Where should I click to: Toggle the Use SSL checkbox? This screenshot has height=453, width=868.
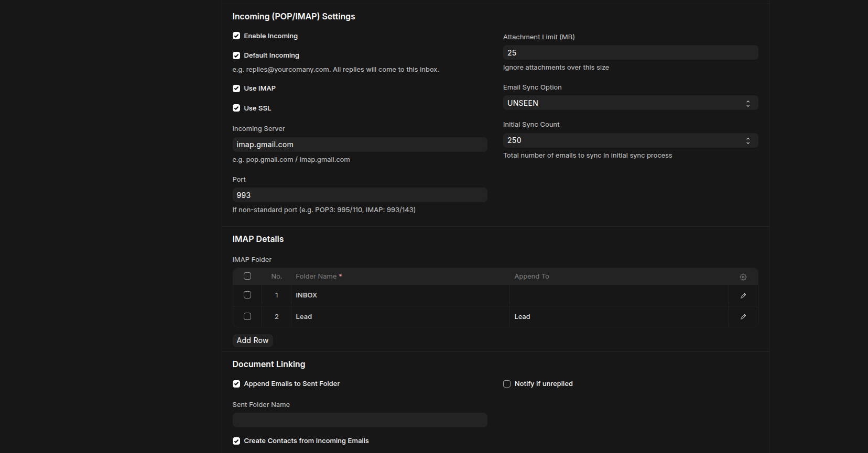pyautogui.click(x=236, y=108)
